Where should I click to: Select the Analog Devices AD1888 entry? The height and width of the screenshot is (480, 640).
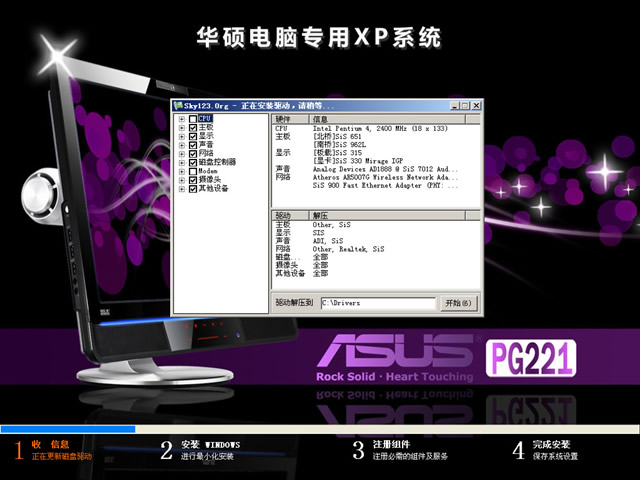(385, 169)
